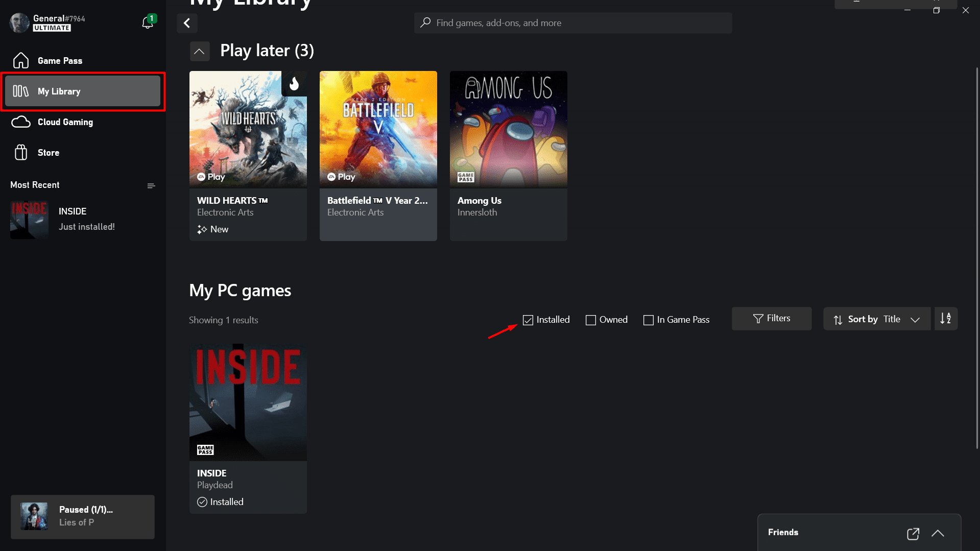980x551 pixels.
Task: Open the notifications bell
Action: tap(148, 22)
